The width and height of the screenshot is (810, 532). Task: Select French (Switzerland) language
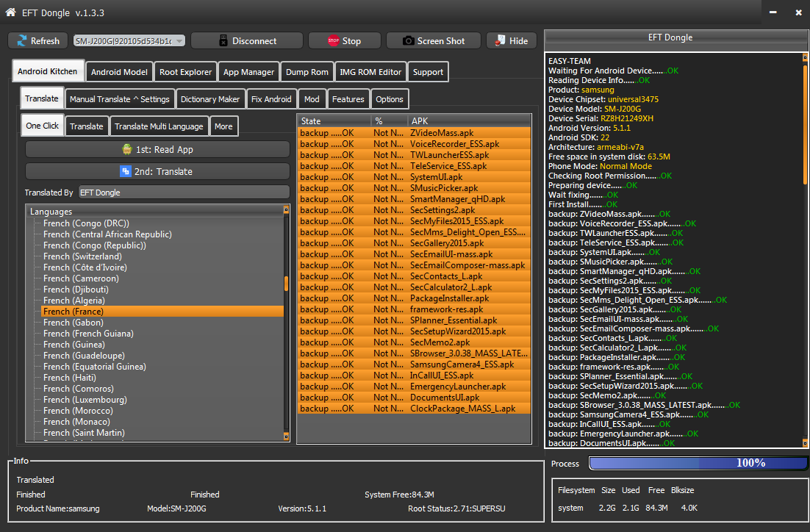pos(82,256)
